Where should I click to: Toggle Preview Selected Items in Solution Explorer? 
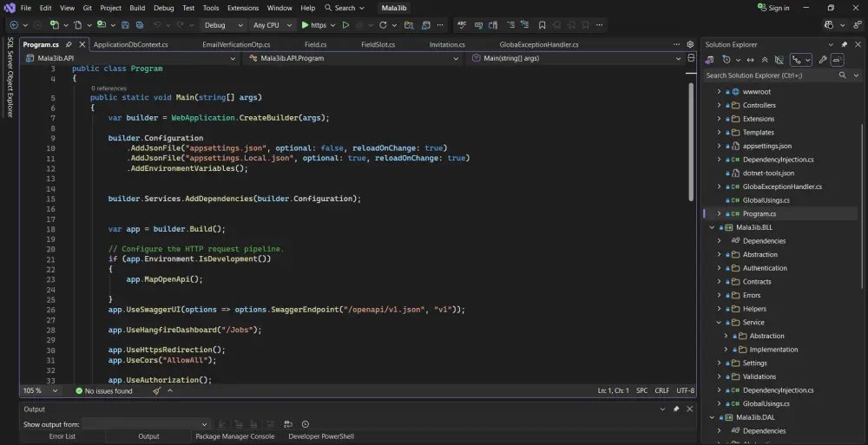point(837,60)
